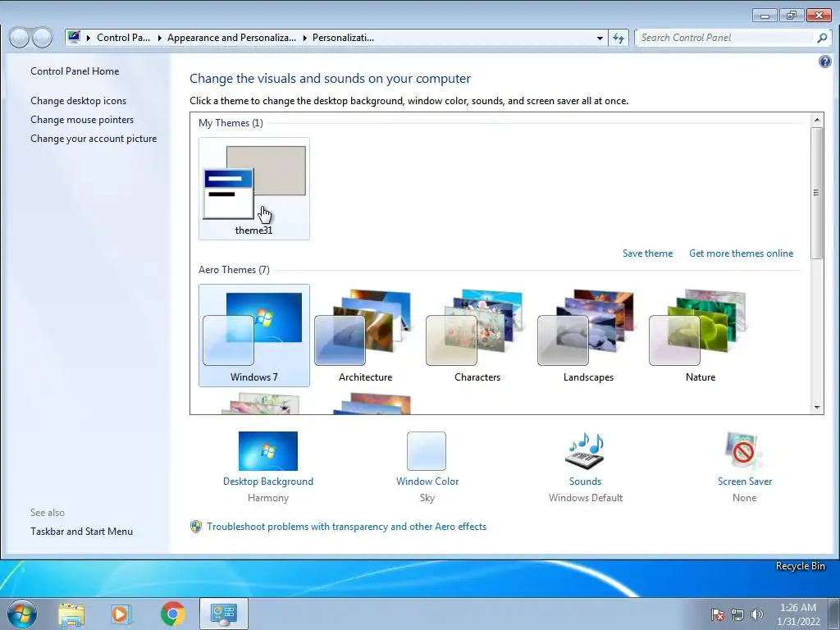Choose the Architecture theme

click(x=365, y=335)
